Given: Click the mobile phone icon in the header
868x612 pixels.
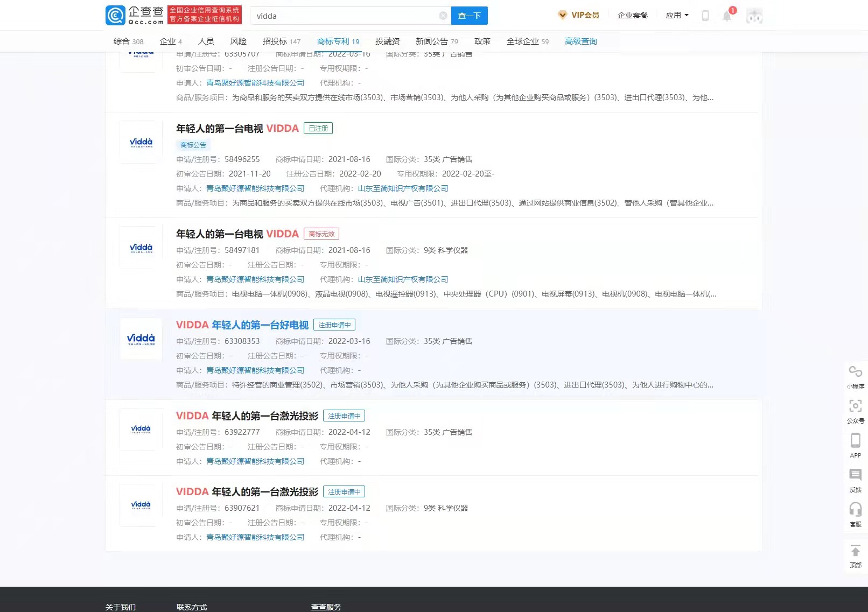Looking at the screenshot, I should pyautogui.click(x=705, y=16).
